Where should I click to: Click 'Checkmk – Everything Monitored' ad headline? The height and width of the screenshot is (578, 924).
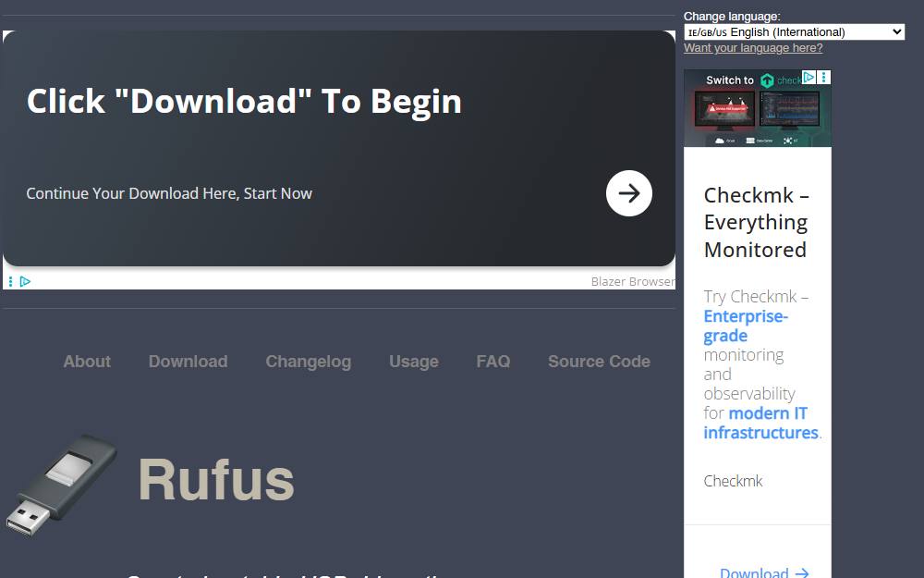tap(757, 222)
